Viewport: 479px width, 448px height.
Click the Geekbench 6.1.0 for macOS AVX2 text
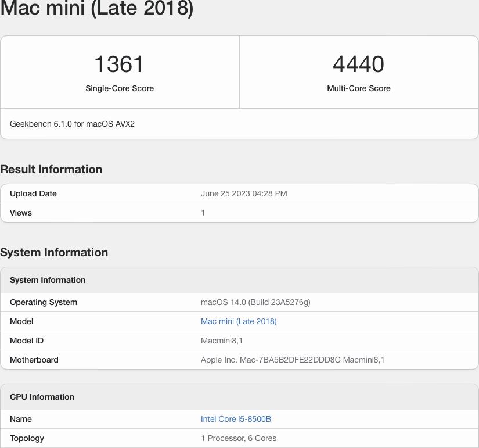[72, 124]
